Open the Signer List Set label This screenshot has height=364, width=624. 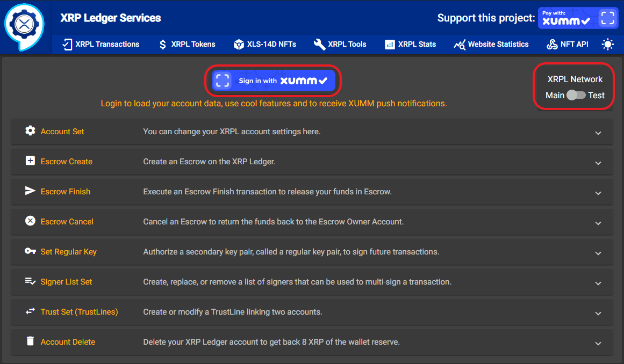pos(66,282)
